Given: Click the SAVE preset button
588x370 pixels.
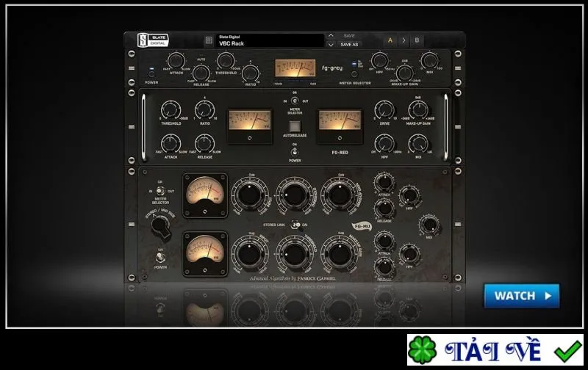Looking at the screenshot, I should 349,35.
